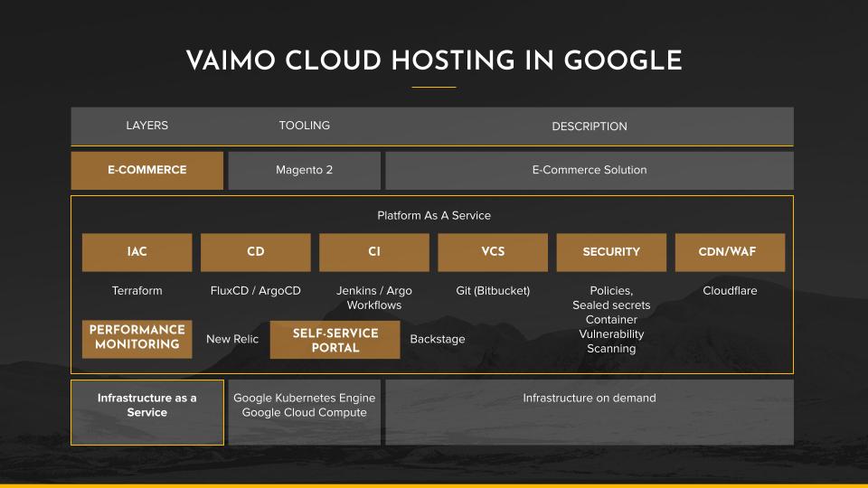Click the VCS box
868x488 pixels.
point(493,252)
